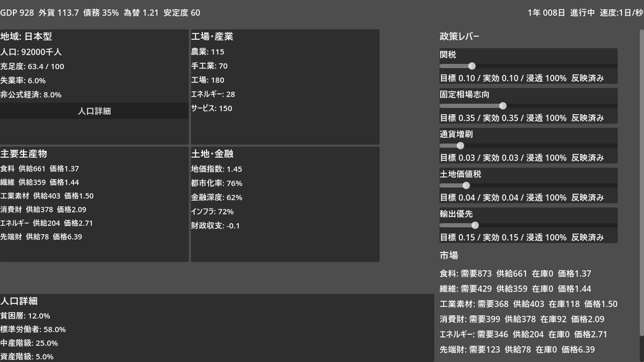Select 繊維 供給359 row in 主要生産物
Screen dimensions: 644x362
click(40, 182)
